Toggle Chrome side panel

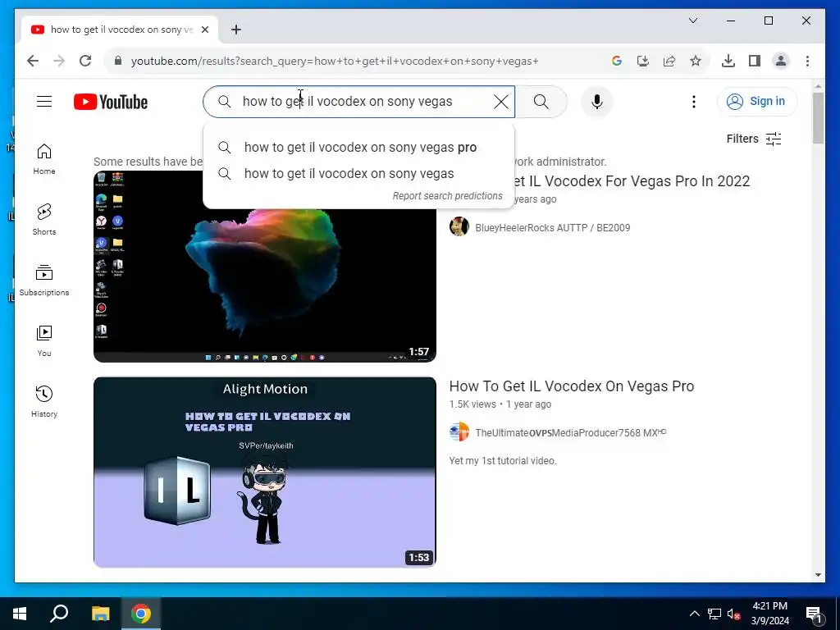point(755,61)
